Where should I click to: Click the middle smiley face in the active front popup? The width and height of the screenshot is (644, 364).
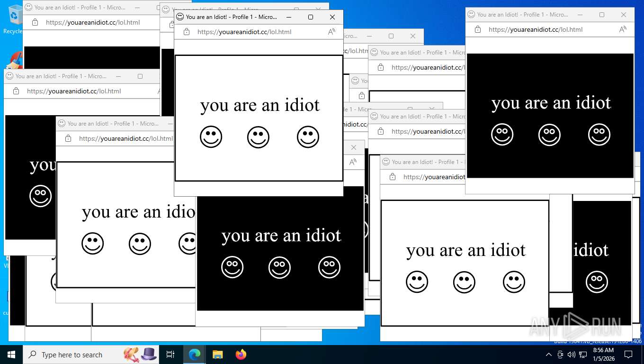258,137
